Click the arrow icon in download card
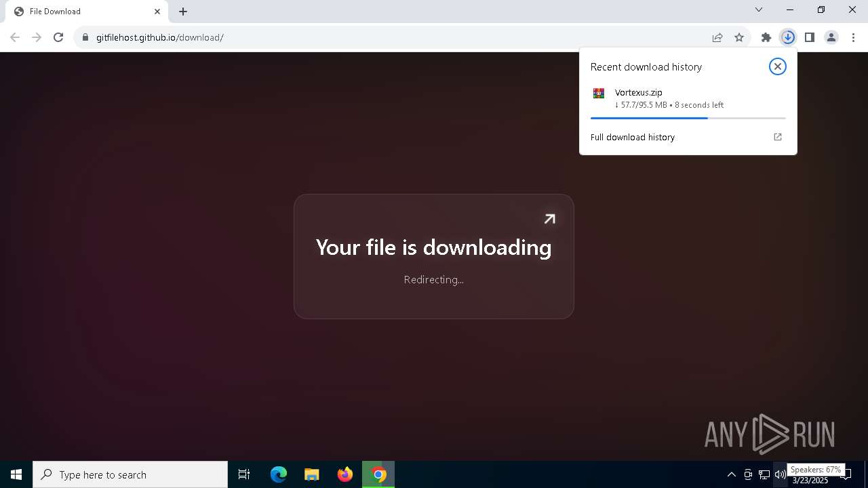 click(550, 218)
